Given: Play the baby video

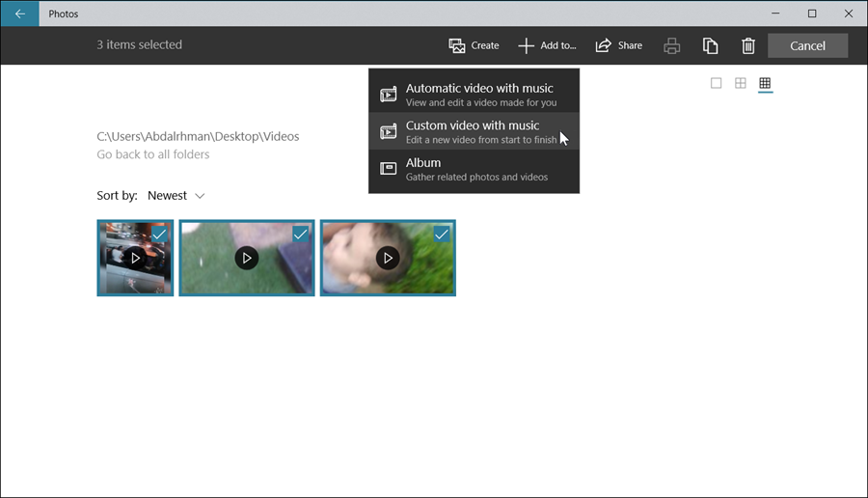Looking at the screenshot, I should 388,258.
